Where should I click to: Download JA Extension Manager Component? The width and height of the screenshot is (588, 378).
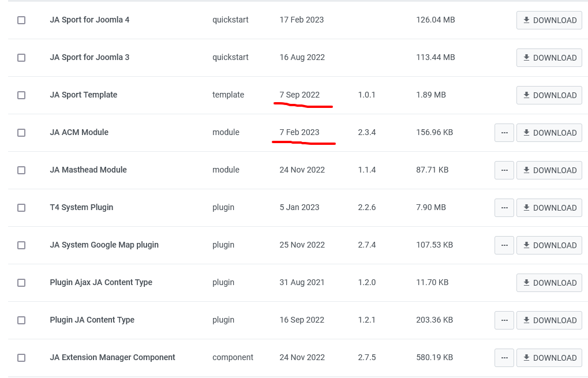click(549, 358)
